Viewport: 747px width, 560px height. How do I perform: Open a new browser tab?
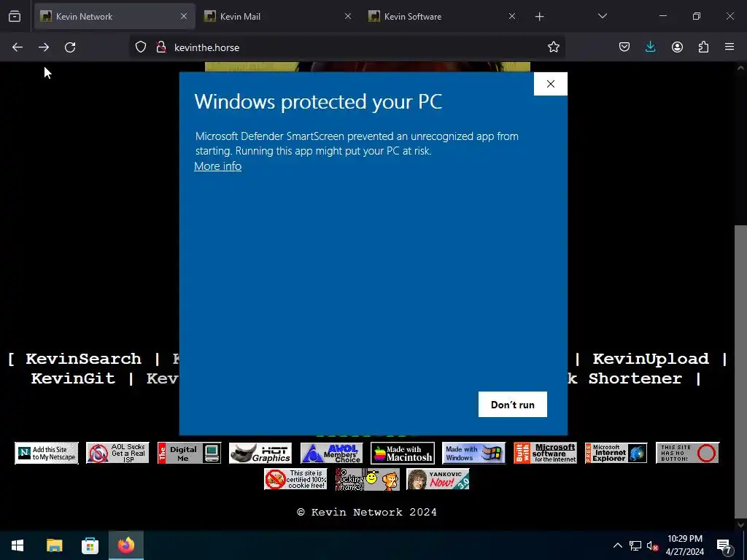point(539,17)
